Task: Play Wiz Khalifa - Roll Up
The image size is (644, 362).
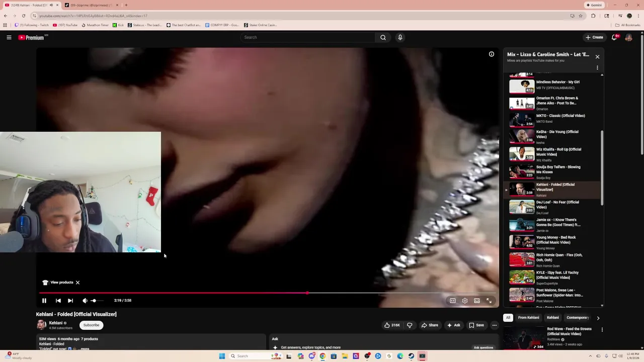Action: point(553,154)
